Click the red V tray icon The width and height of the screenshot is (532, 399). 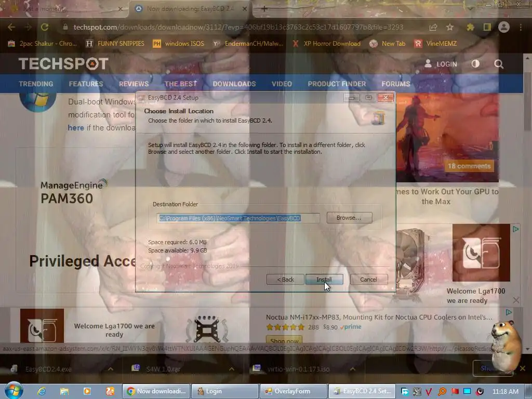429,392
